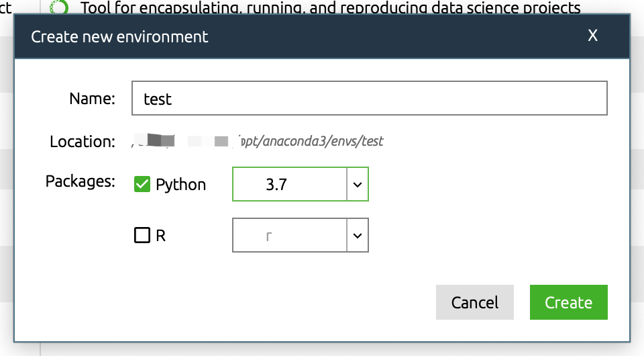
Task: Open the Python version dropdown arrow
Action: [358, 185]
